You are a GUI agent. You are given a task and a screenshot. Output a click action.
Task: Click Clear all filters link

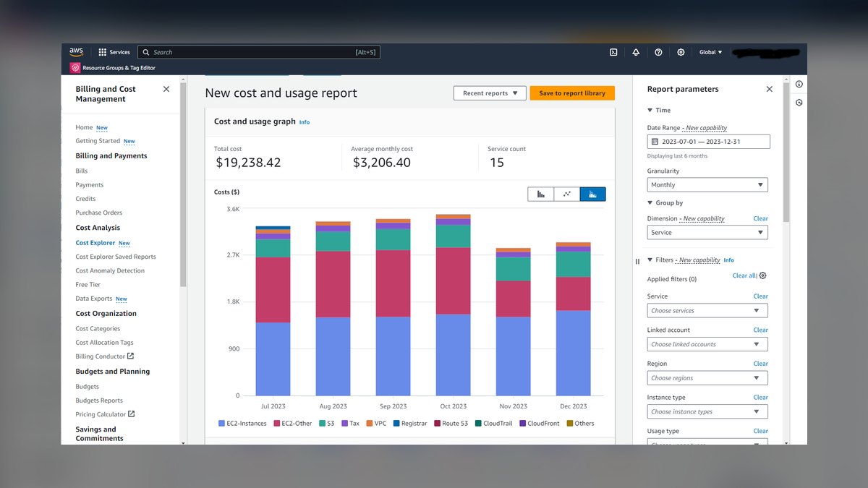tap(744, 275)
